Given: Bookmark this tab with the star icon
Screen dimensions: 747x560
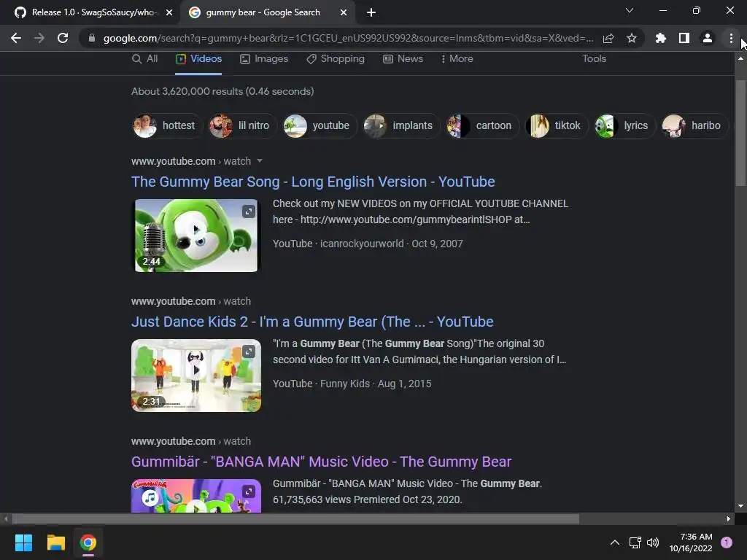Looking at the screenshot, I should click(x=632, y=38).
